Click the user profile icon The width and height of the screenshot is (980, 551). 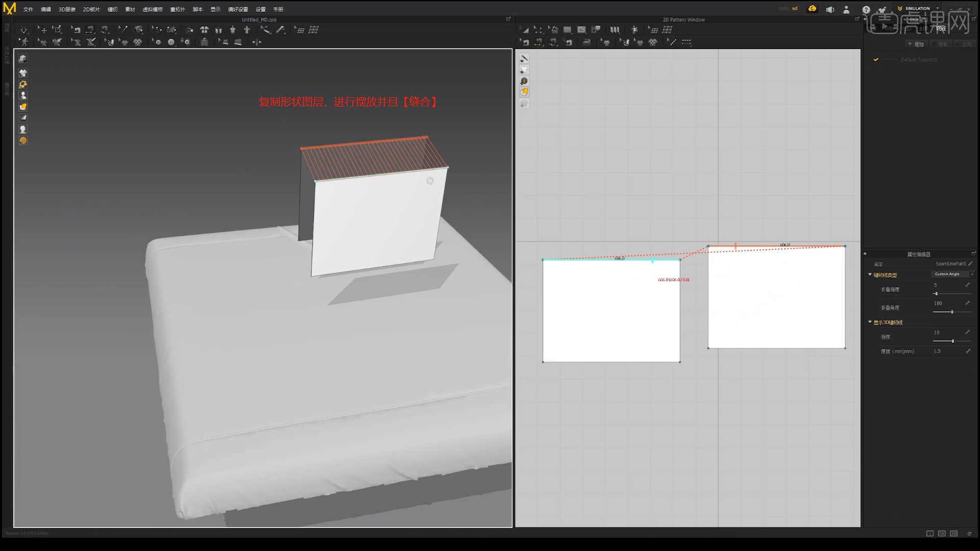[846, 9]
